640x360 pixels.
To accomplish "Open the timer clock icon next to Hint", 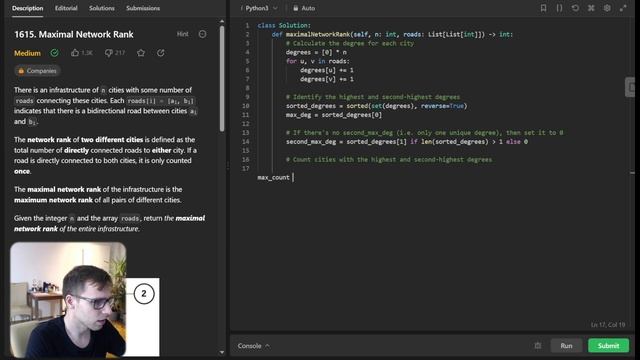I will click(x=202, y=34).
